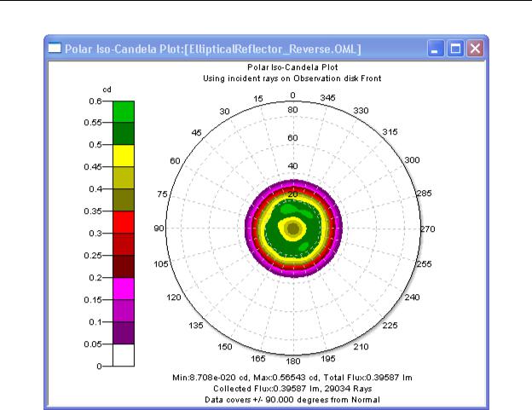Click 'Using incident rays on Observation disk Front'
Screen dimensions: 532x410
coord(292,78)
